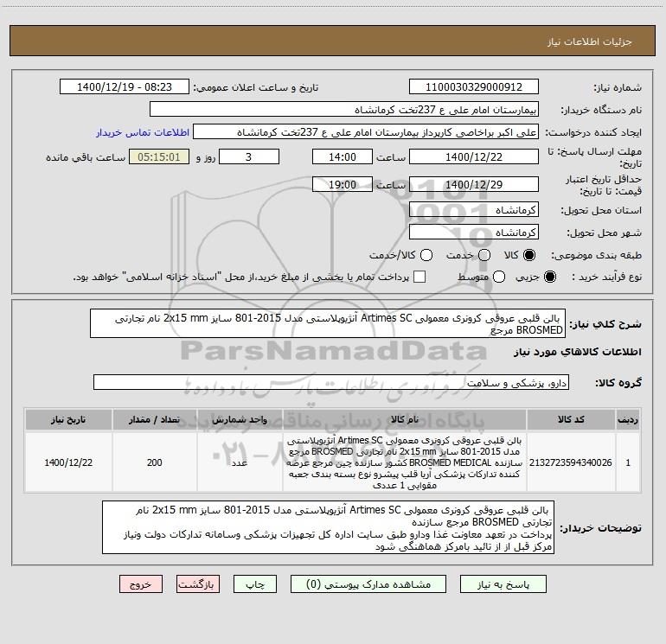Click the پاسخ به نیاز button

[503, 584]
